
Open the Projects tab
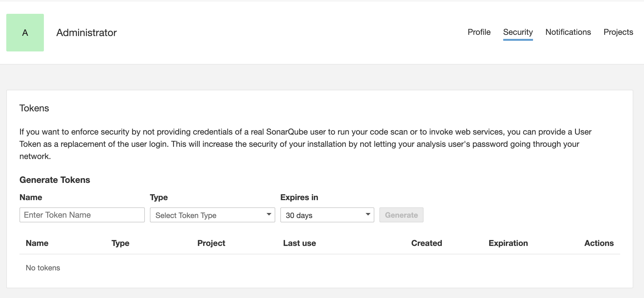tap(618, 32)
